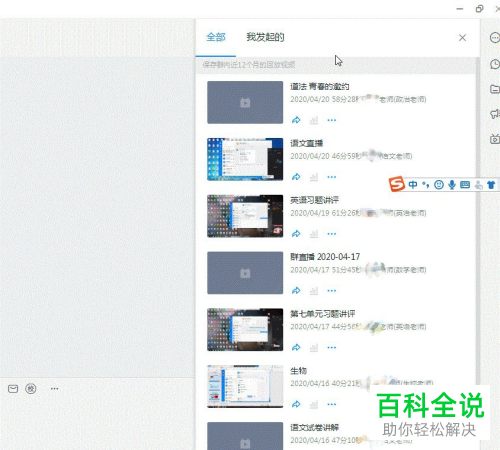500x450 pixels.
Task: Open the megaphone announcement icon in sidebar
Action: coord(495,114)
